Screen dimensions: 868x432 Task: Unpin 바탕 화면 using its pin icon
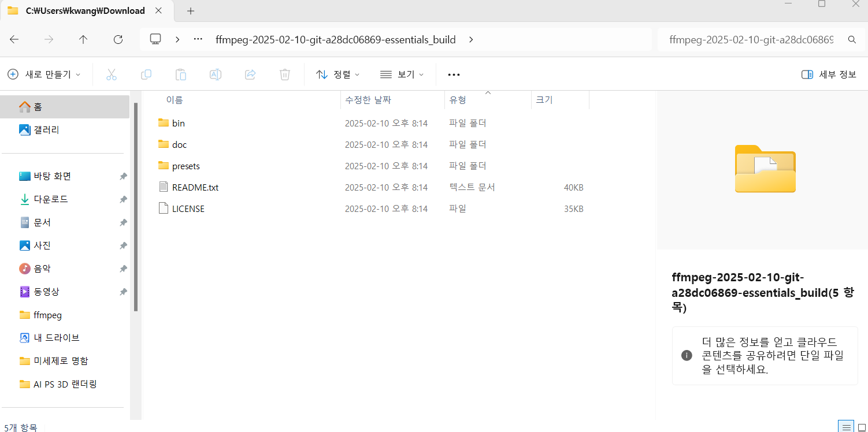(123, 176)
